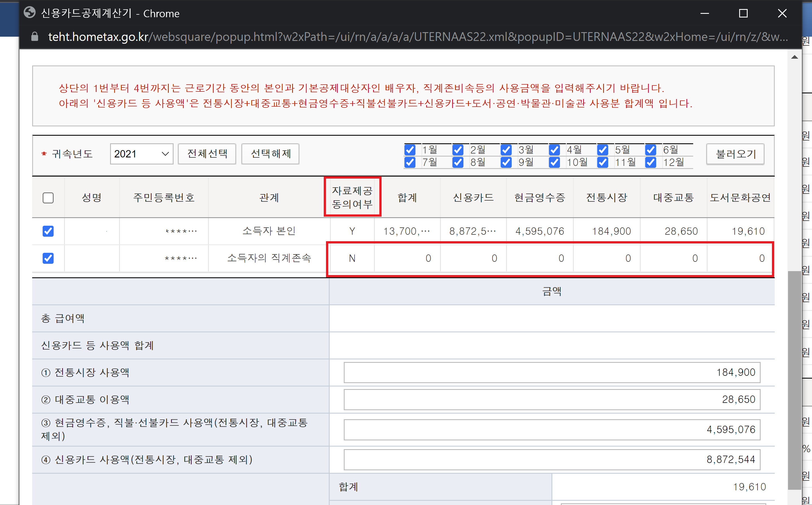Screen dimensions: 812x505
Task: Maximize the Chrome popup window
Action: (x=743, y=13)
